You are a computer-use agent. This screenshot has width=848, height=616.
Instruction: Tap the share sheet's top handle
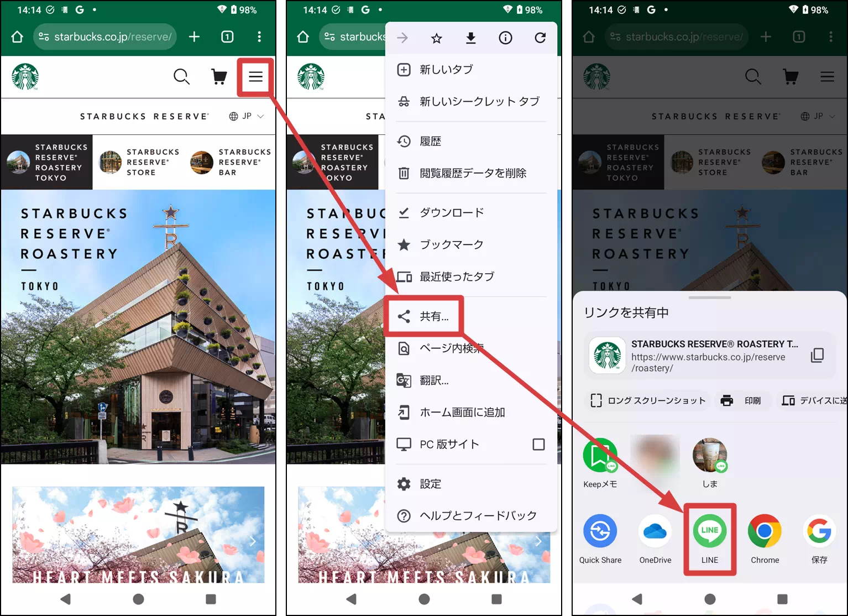710,297
